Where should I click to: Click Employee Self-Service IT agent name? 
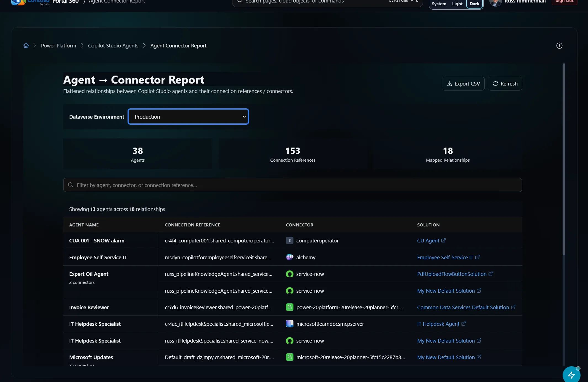pos(98,257)
